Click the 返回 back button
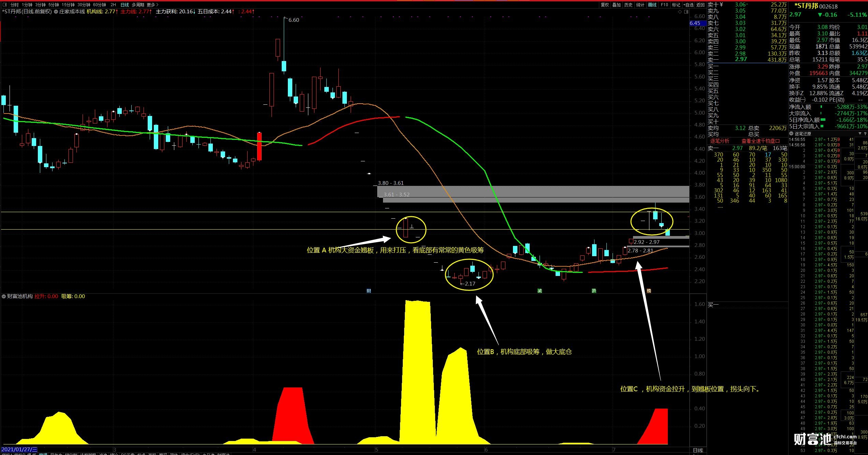The image size is (868, 455). point(700,5)
